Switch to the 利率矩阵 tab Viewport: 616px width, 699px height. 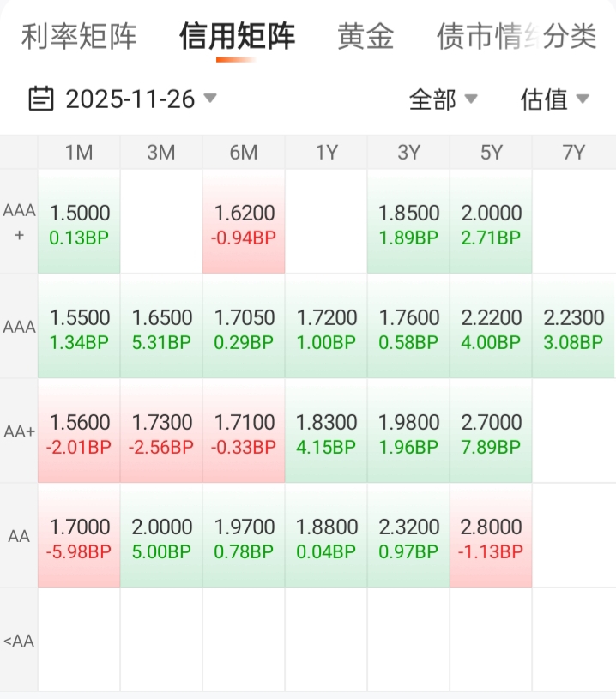(x=79, y=37)
